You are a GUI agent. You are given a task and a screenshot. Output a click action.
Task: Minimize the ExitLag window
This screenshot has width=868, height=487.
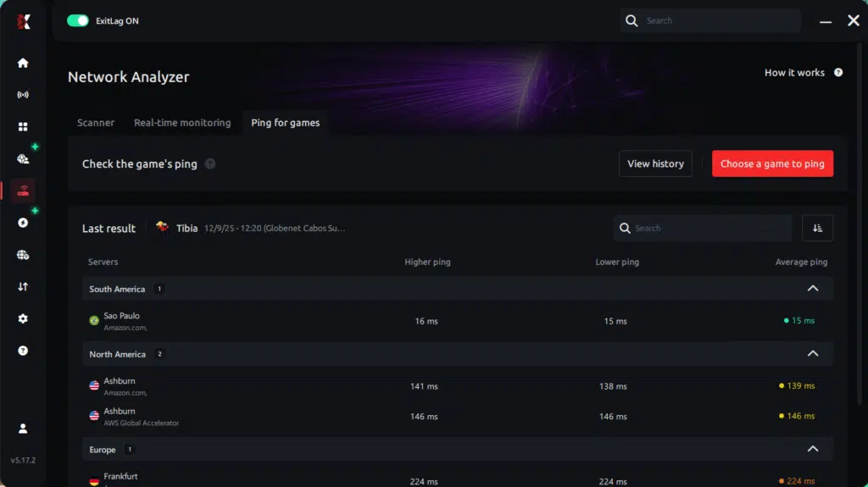826,21
